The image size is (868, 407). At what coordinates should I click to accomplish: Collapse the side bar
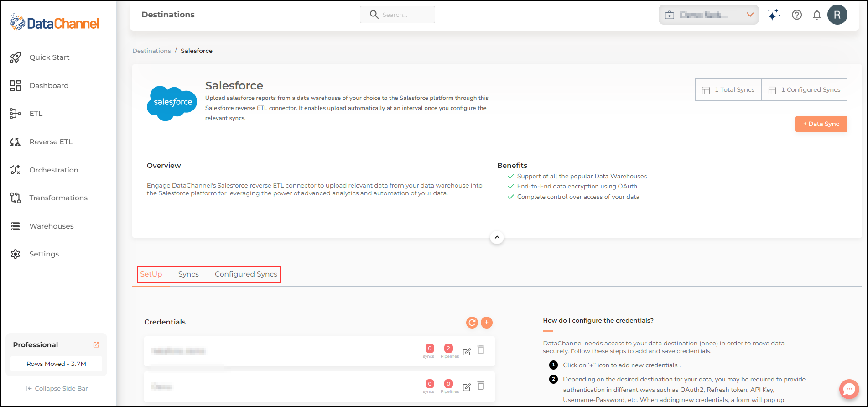tap(57, 389)
